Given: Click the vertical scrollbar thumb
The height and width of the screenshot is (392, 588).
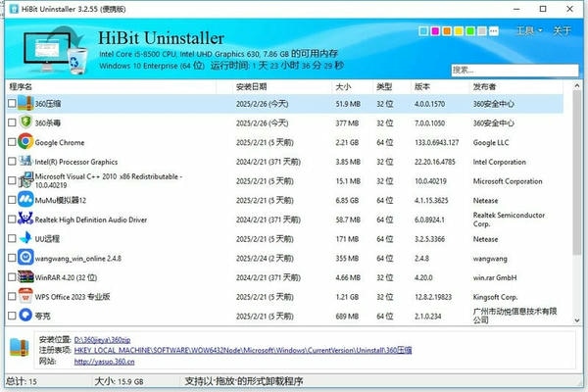Looking at the screenshot, I should 577,172.
